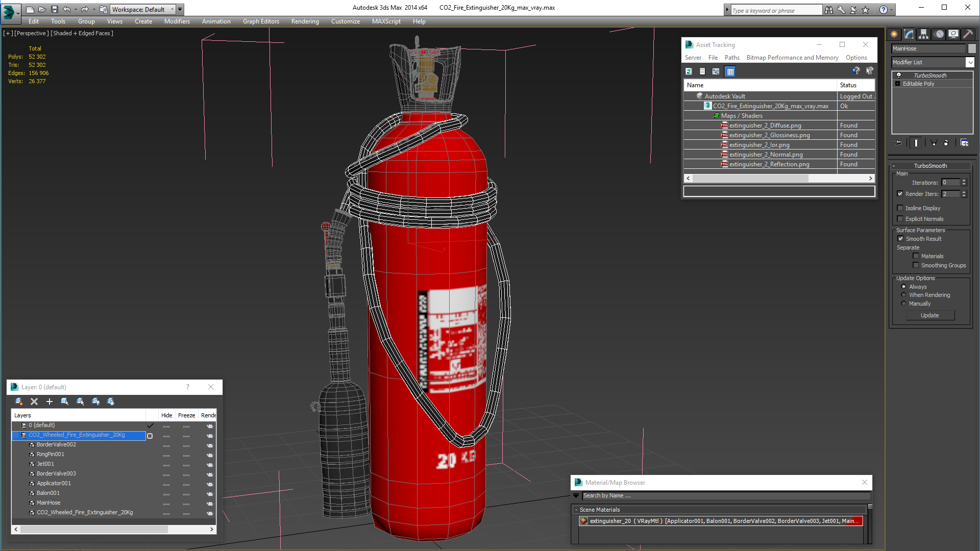Expand the Editable Poly plus box
980x551 pixels.
pyautogui.click(x=898, y=84)
